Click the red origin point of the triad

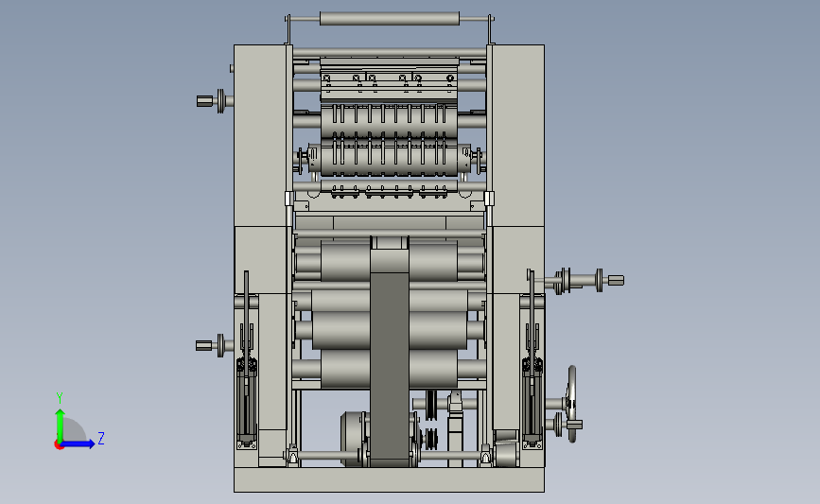(x=59, y=445)
